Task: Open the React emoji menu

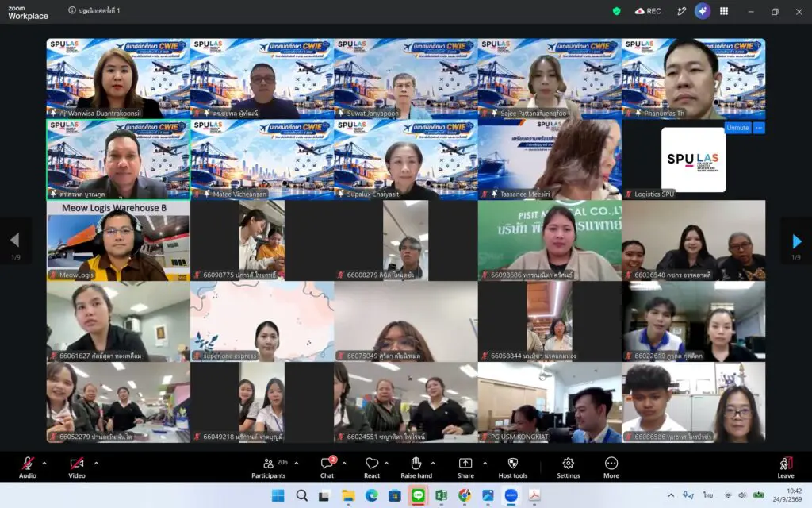Action: coord(372,468)
